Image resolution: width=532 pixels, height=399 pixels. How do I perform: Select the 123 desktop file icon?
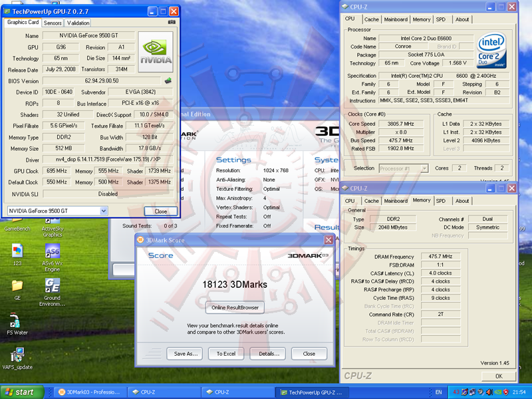point(17,255)
